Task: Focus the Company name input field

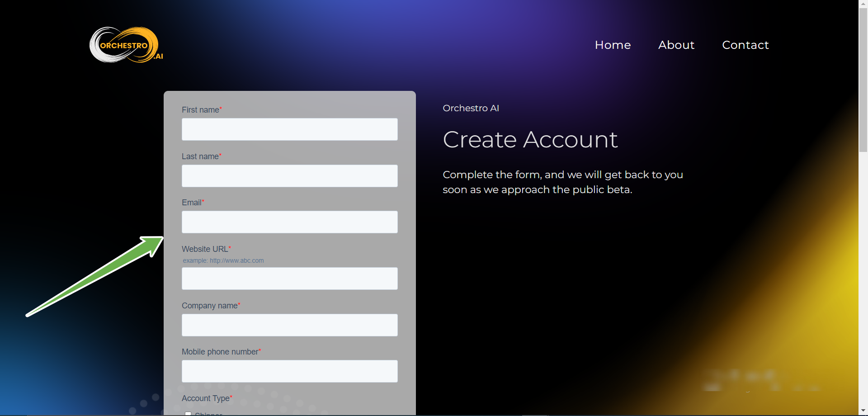Action: 290,325
